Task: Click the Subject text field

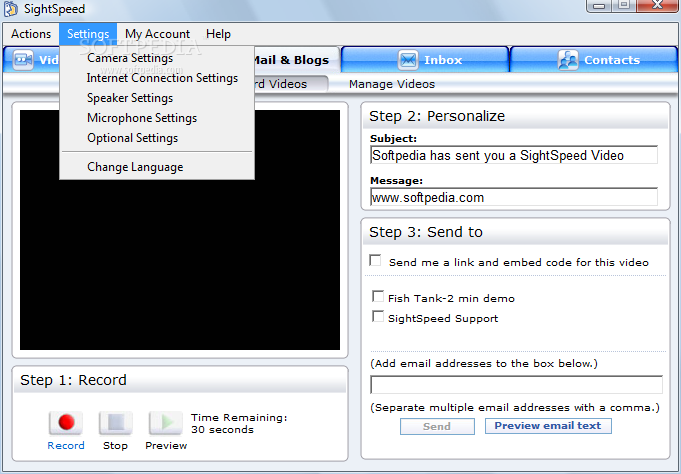Action: (514, 155)
